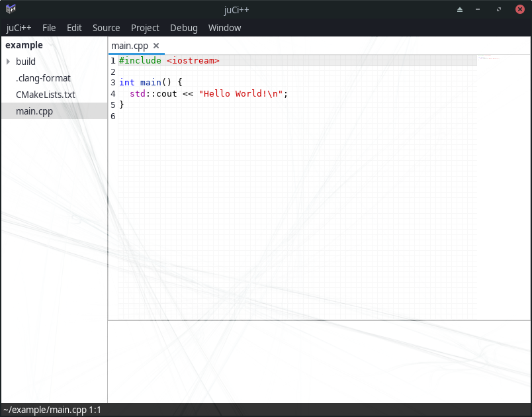
Task: Switch to the main.cpp editor tab
Action: coord(130,46)
